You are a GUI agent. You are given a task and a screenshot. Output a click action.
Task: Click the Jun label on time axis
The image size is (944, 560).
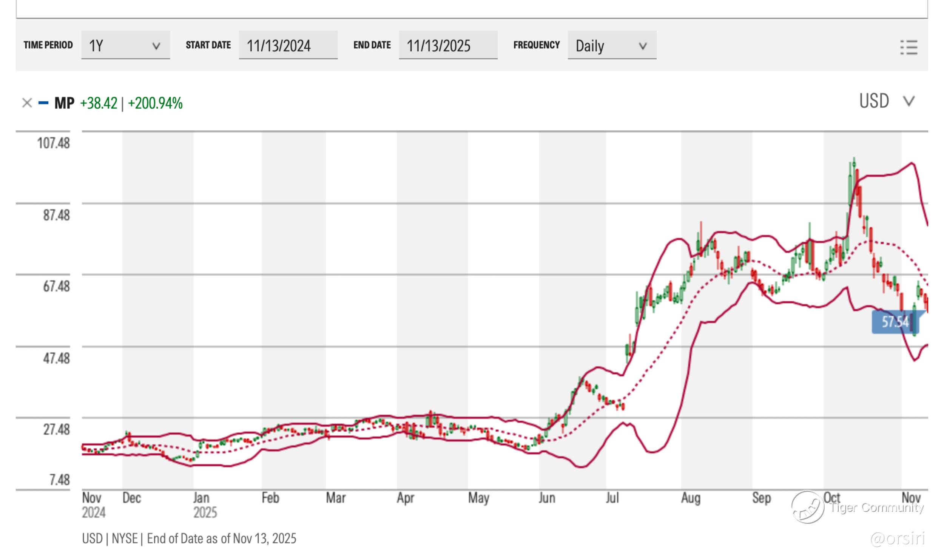coord(546,498)
